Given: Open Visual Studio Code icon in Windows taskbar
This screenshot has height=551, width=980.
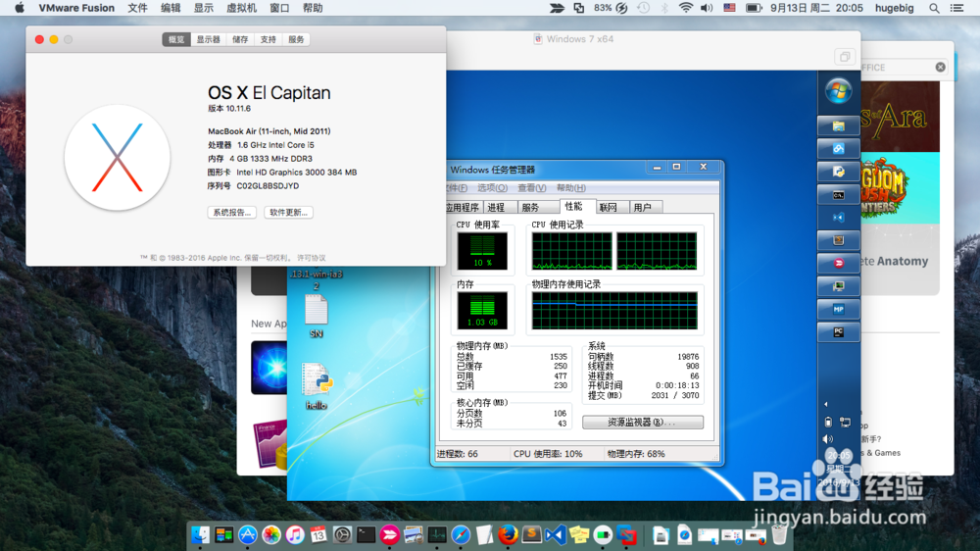Looking at the screenshot, I should [838, 218].
